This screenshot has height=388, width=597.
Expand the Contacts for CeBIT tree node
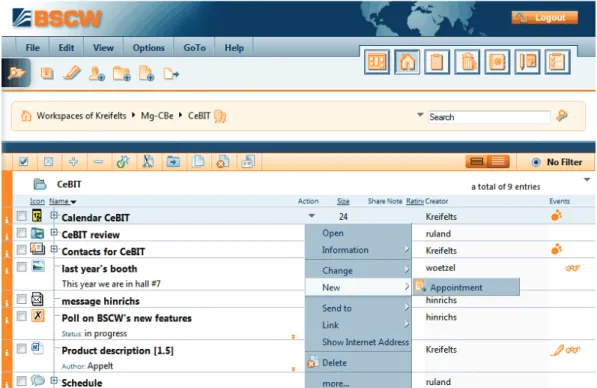54,249
